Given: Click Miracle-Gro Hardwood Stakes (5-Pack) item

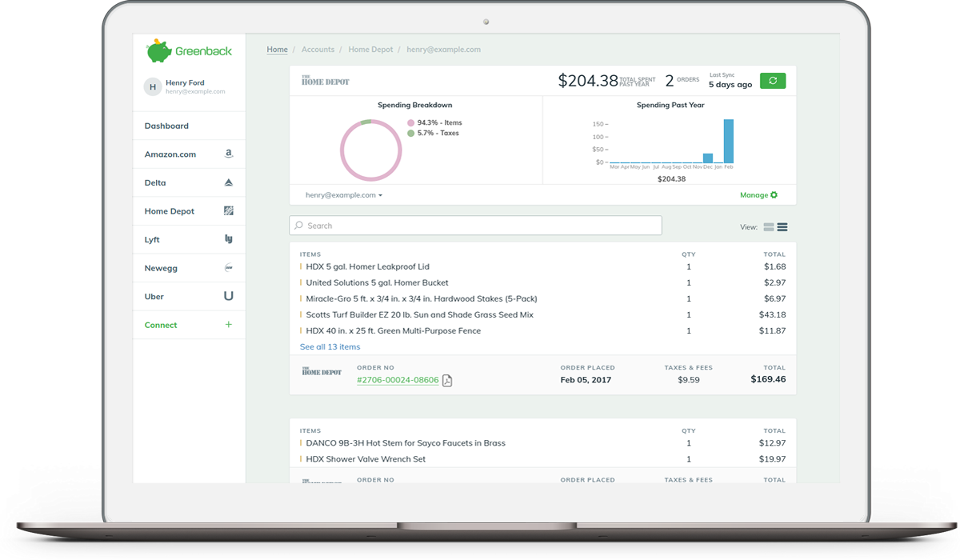Looking at the screenshot, I should [422, 298].
